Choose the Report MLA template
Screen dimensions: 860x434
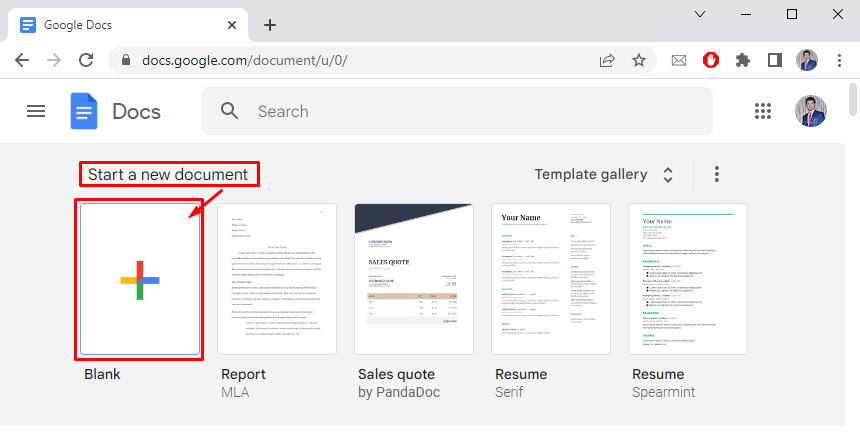click(277, 279)
